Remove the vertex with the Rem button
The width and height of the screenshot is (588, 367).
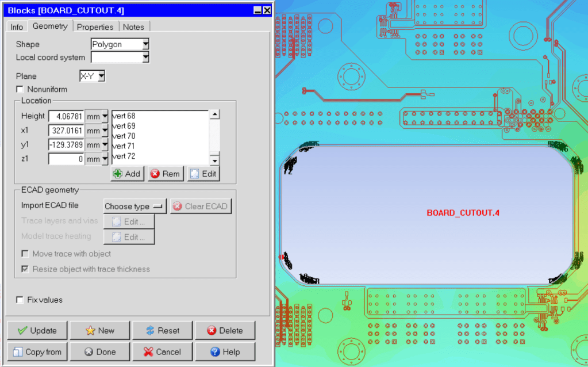pos(166,174)
